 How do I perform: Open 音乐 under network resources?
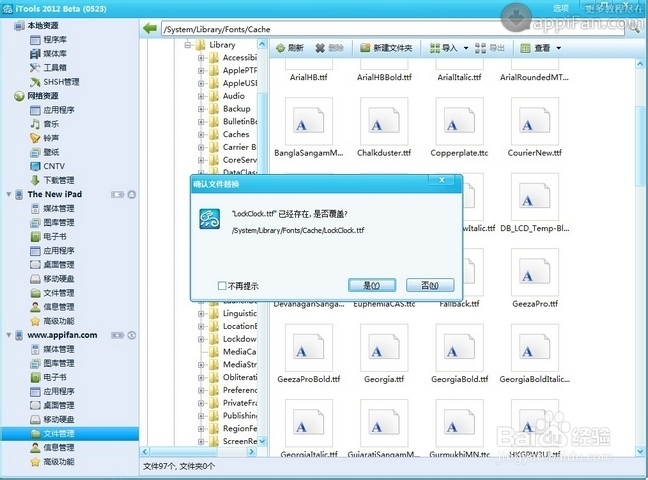[x=45, y=124]
